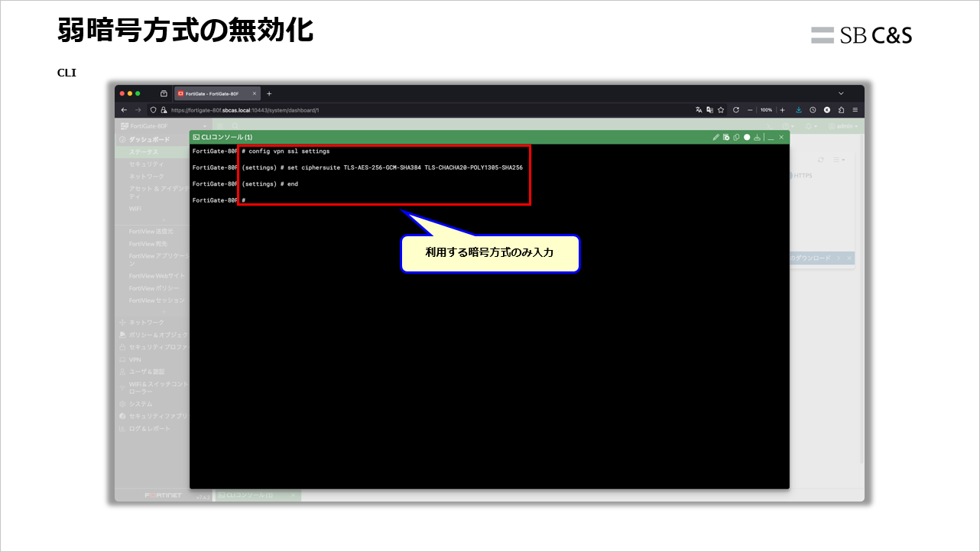Click the record CLI commands circle icon
Viewport: 980px width, 552px height.
coord(747,138)
